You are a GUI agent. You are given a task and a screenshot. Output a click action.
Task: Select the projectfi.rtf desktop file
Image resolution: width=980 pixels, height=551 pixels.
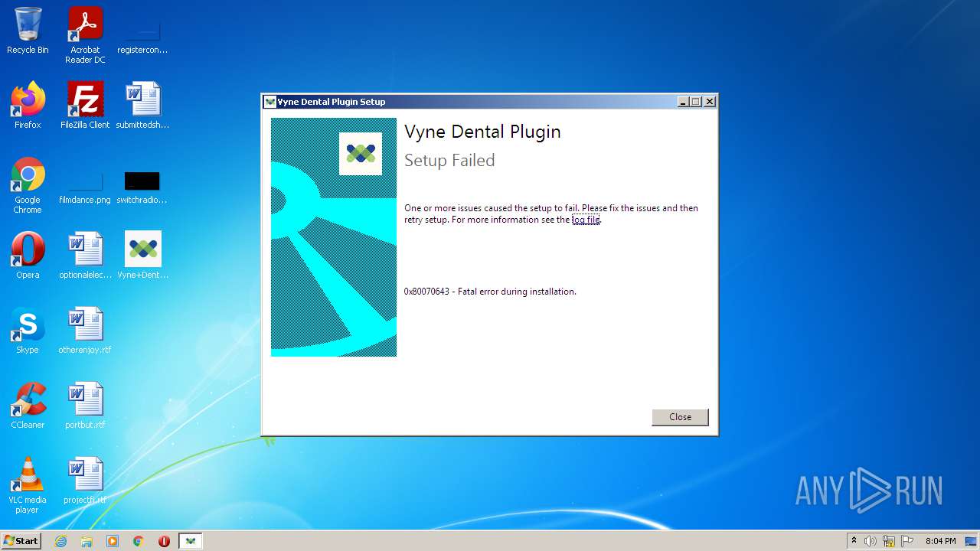coord(85,481)
